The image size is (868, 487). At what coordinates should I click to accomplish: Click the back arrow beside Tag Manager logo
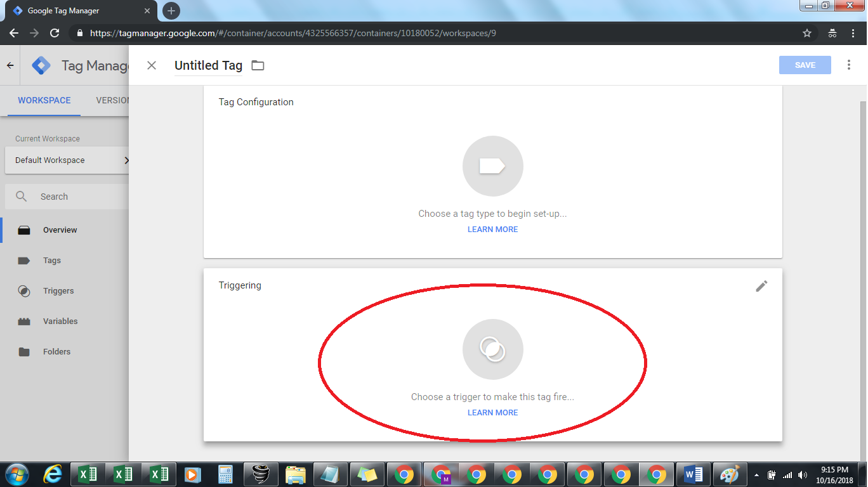pyautogui.click(x=10, y=65)
